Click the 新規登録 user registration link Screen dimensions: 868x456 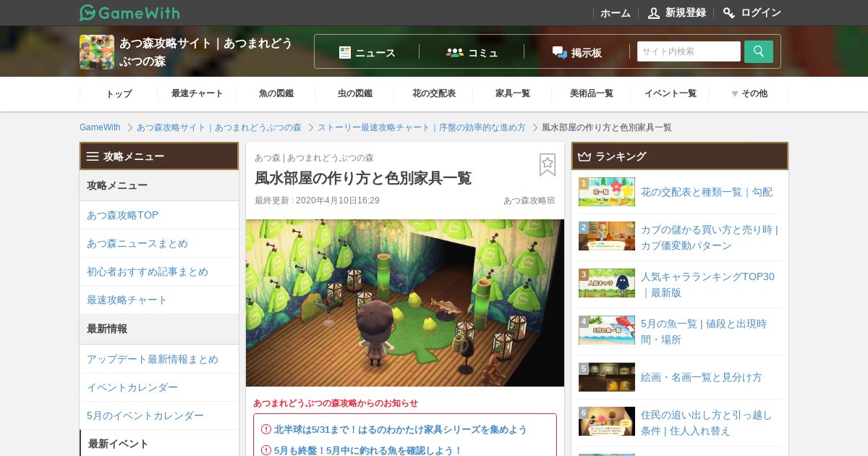click(676, 13)
